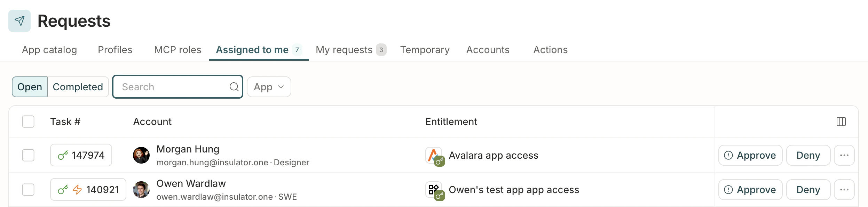Check the checkbox for Morgan Hung's request
This screenshot has width=868, height=207.
28,155
